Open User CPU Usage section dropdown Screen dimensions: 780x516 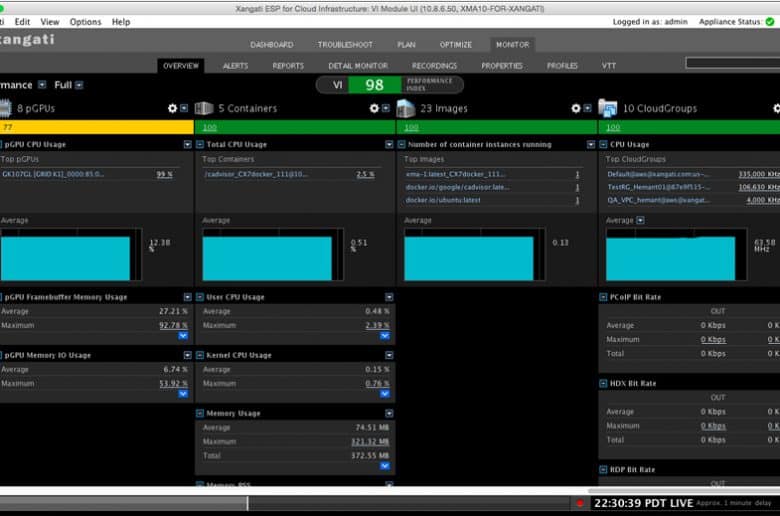pos(389,297)
